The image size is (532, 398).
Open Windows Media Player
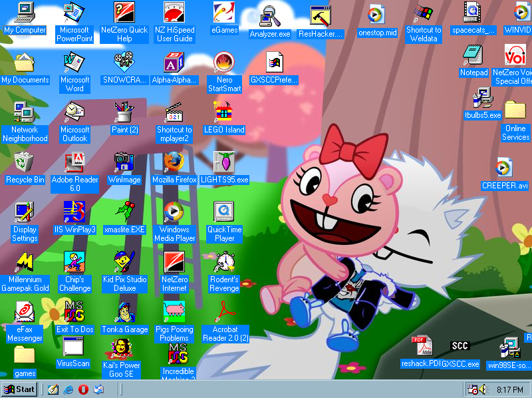174,213
